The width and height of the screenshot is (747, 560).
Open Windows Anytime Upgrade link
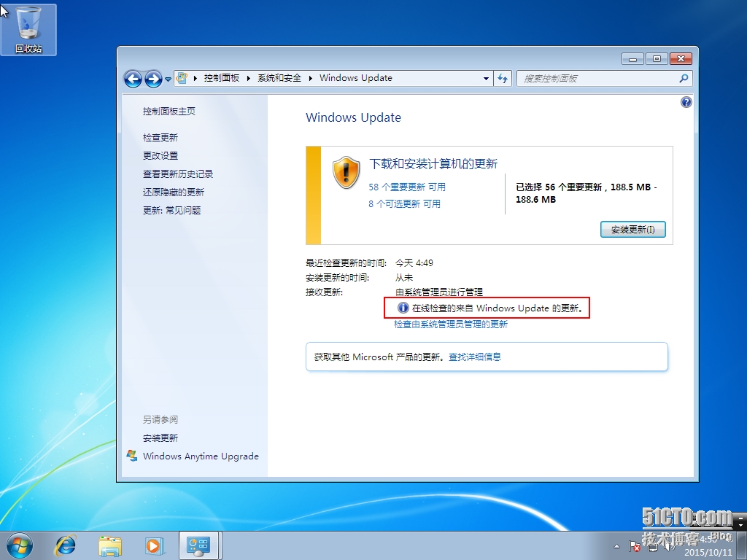201,456
